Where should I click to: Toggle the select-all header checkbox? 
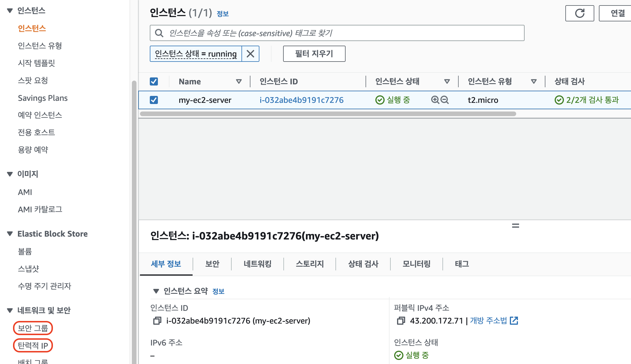[x=154, y=81]
